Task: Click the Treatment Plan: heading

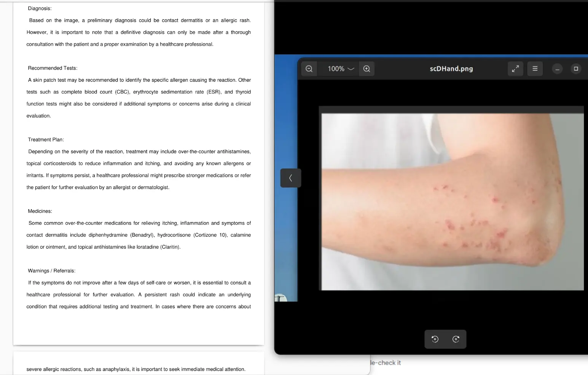Action: (46, 140)
